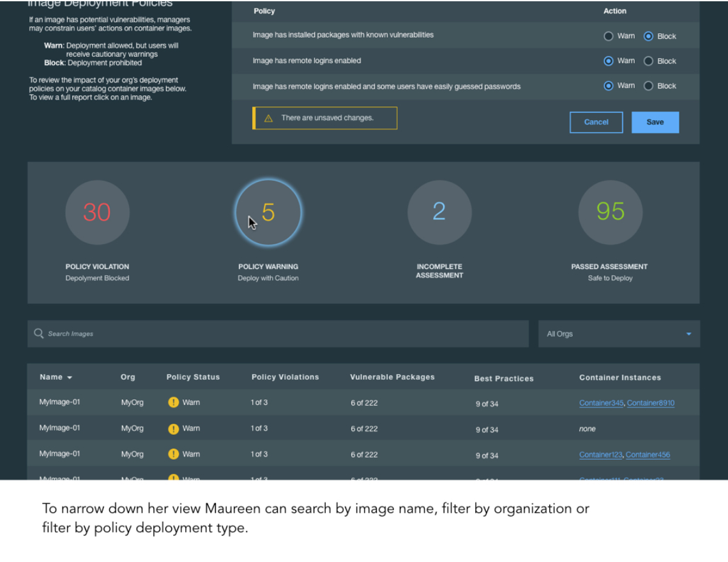Click the Policy Status column header
Image resolution: width=728 pixels, height=562 pixels.
pyautogui.click(x=193, y=377)
